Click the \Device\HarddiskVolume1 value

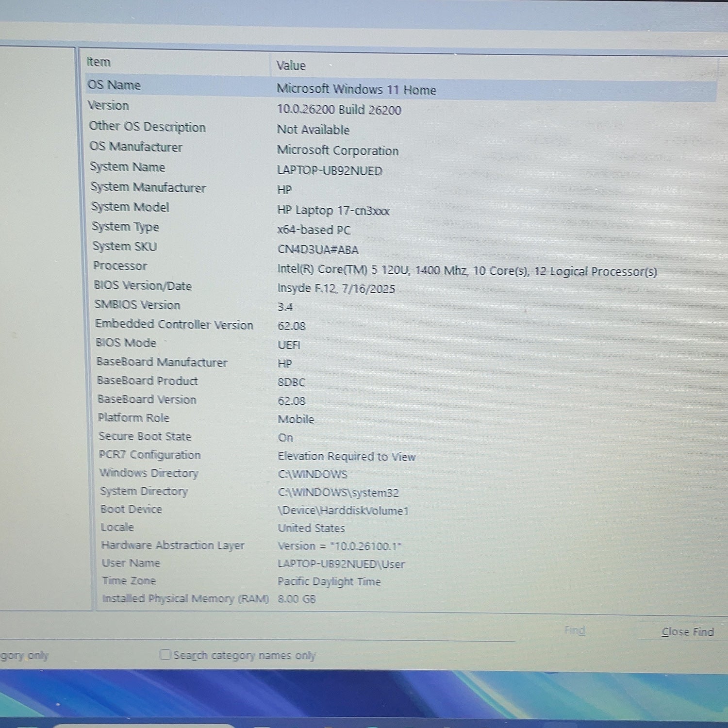343,511
